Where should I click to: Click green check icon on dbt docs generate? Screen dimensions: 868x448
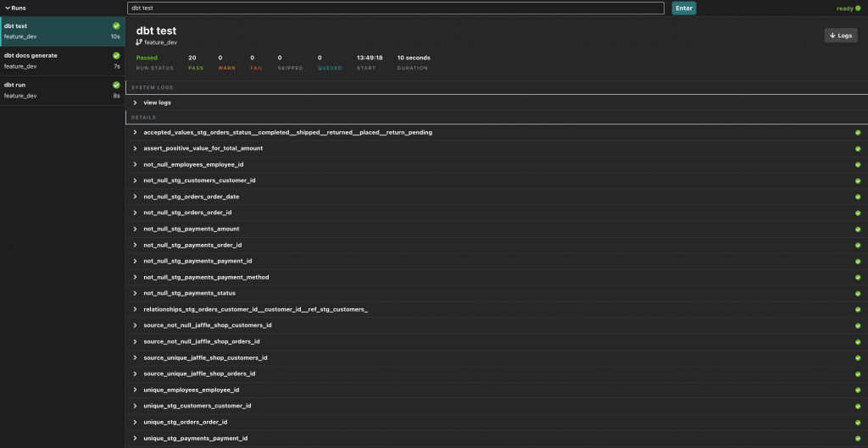116,56
